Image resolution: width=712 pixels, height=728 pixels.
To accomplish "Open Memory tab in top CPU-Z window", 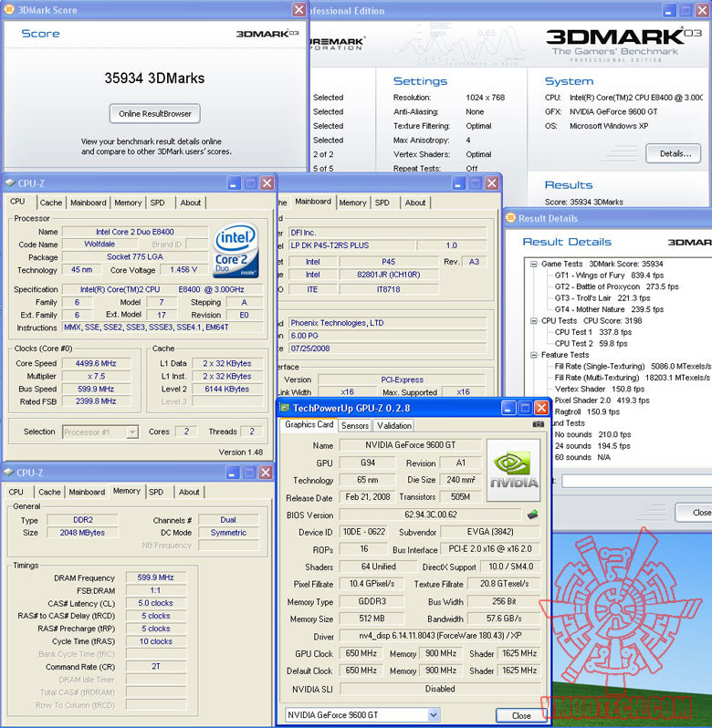I will 128,203.
